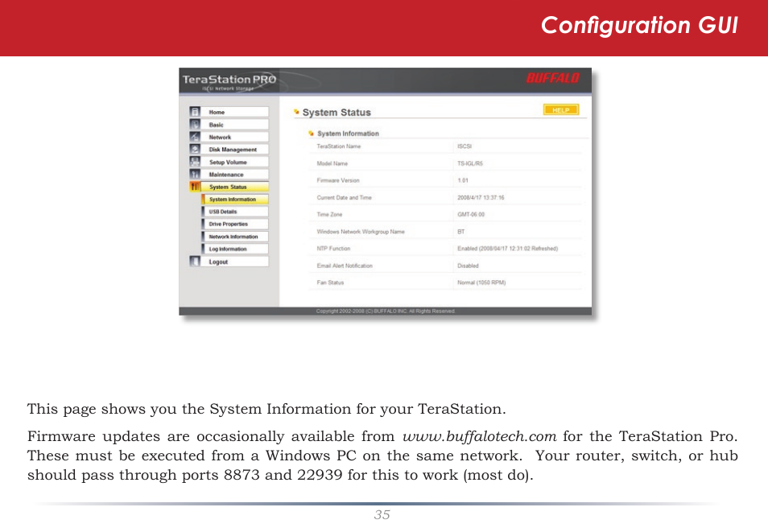Click the page number 35
The image size is (768, 532).
(382, 514)
